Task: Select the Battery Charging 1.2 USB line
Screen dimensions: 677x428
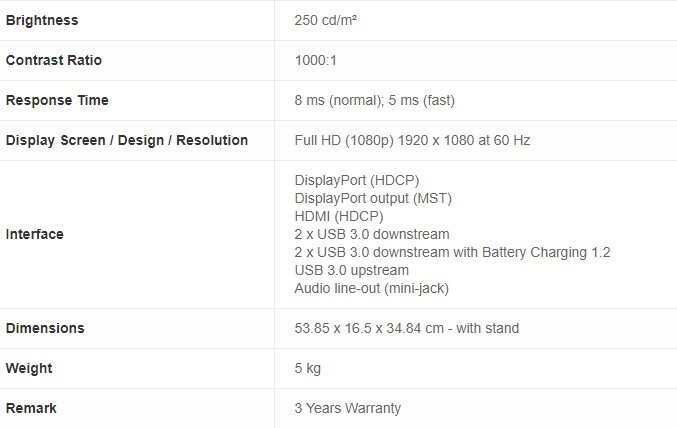Action: pyautogui.click(x=452, y=252)
